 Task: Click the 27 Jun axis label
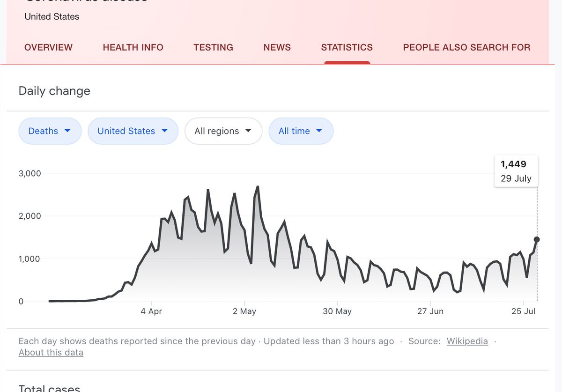pos(430,311)
